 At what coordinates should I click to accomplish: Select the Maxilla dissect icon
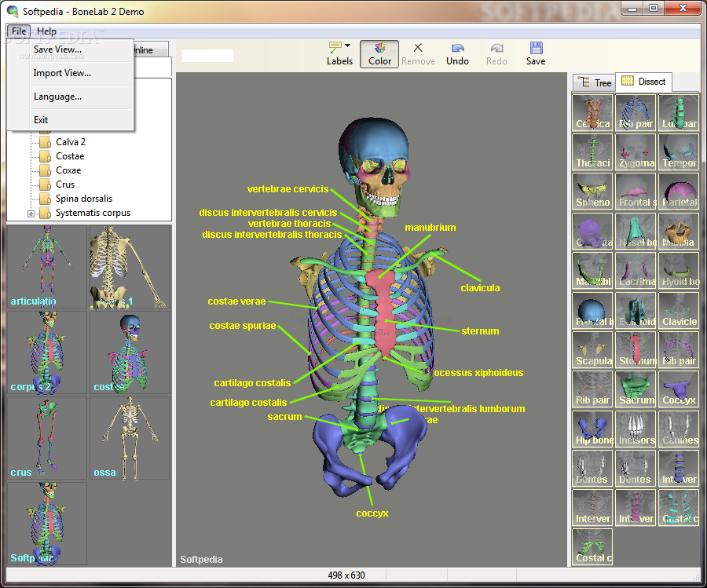(679, 231)
